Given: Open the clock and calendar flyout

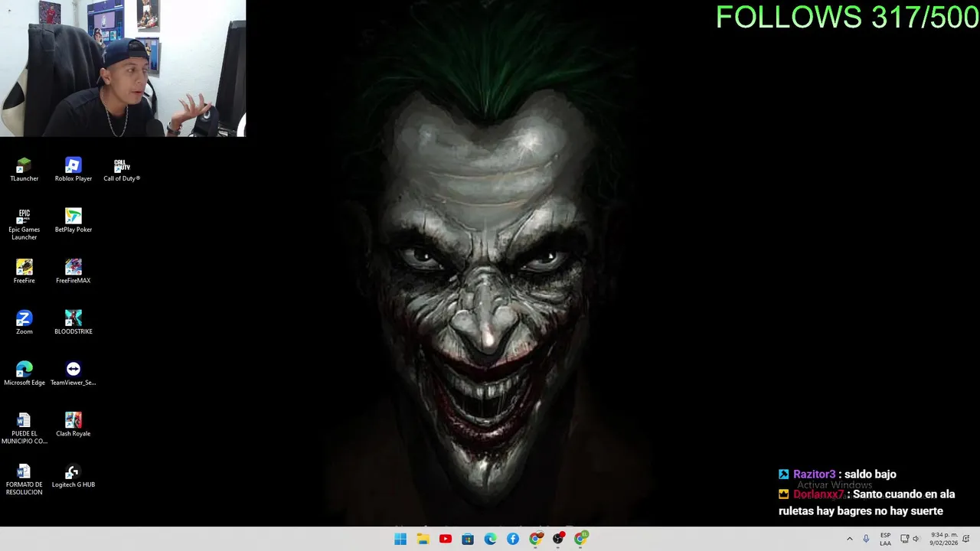Looking at the screenshot, I should click(x=944, y=539).
